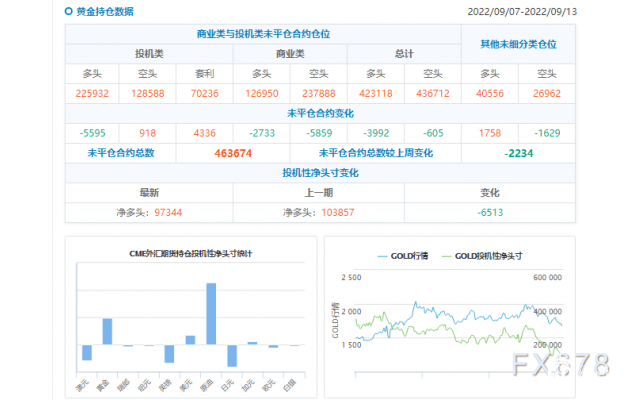Click the CME外汇期货持仓 chart title

coord(191,254)
